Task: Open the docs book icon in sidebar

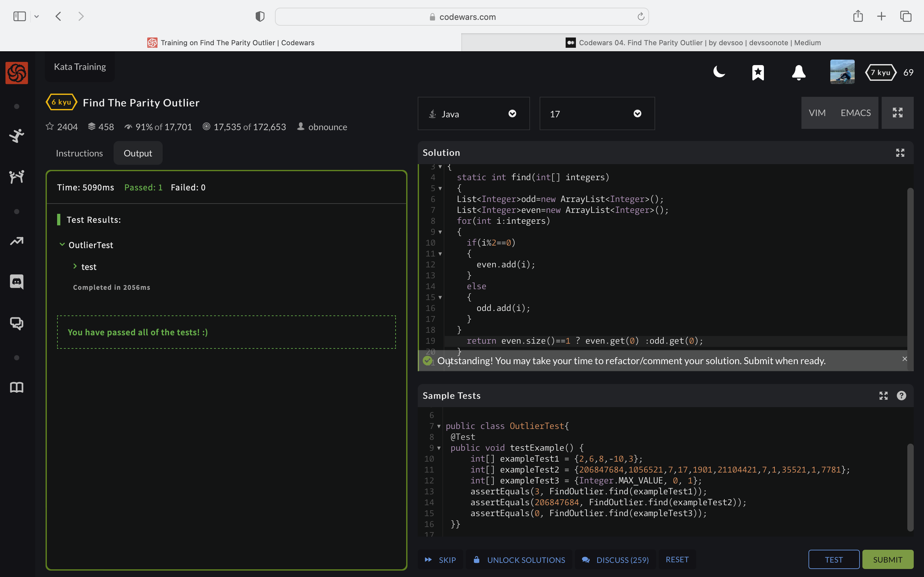Action: (x=16, y=387)
